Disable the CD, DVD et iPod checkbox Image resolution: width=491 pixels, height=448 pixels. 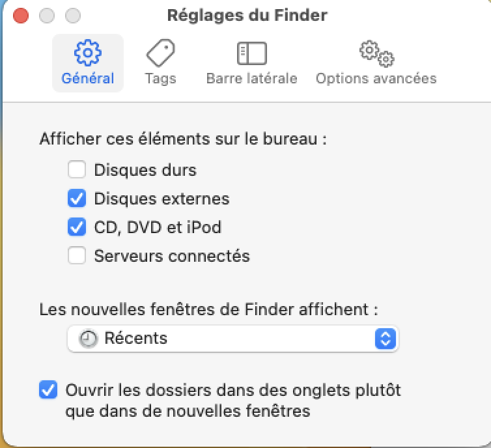coord(77,227)
